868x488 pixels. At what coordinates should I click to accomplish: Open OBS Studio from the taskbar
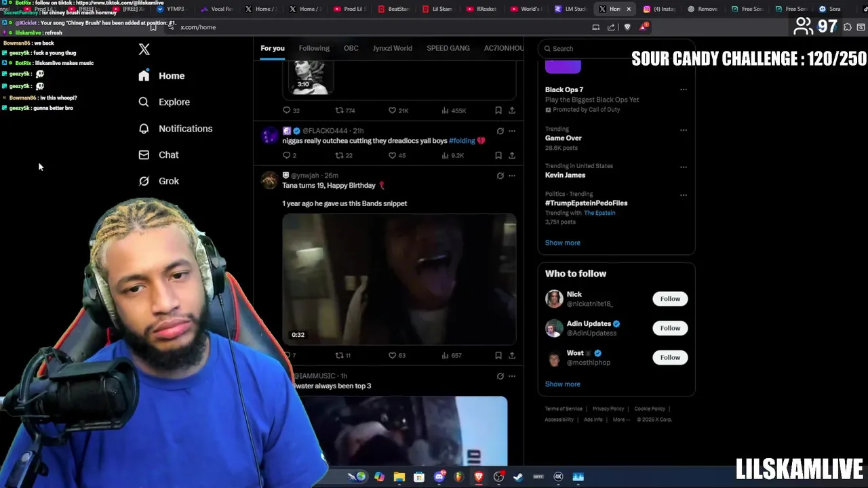pos(498,477)
